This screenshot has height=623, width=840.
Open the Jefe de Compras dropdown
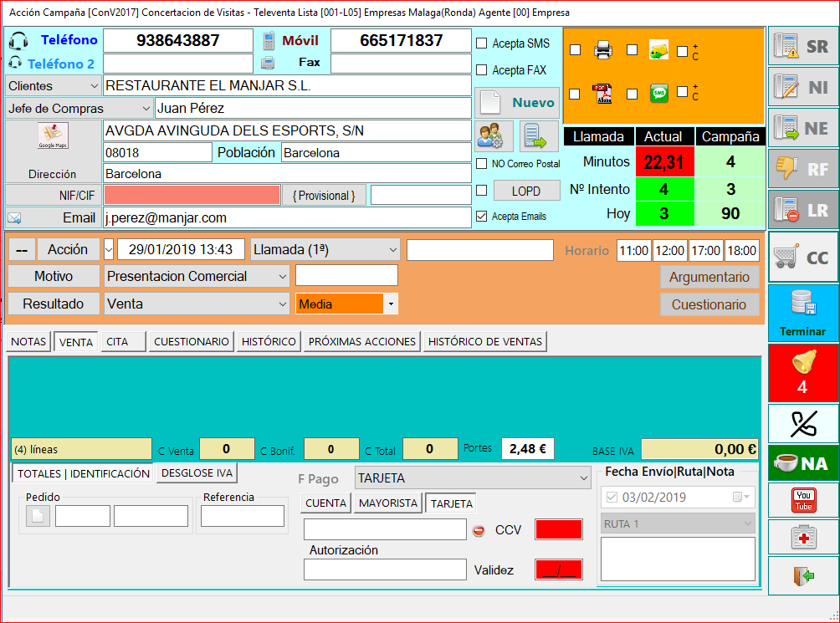[146, 108]
